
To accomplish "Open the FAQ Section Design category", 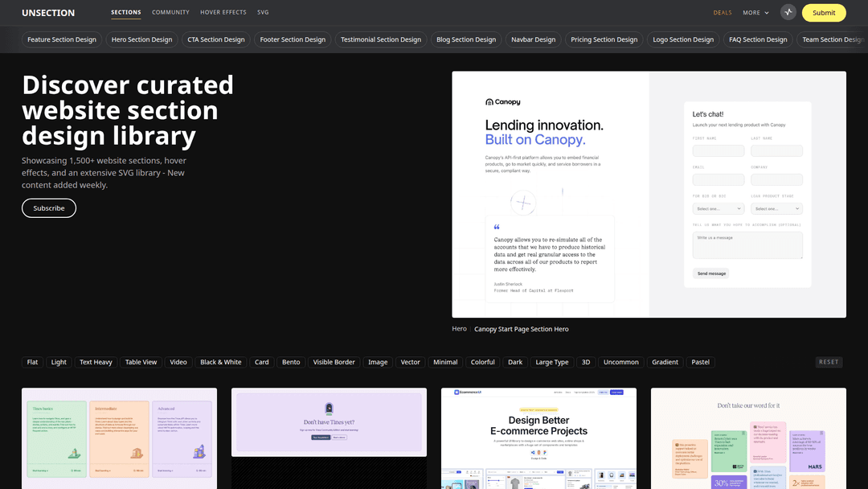I will point(758,39).
